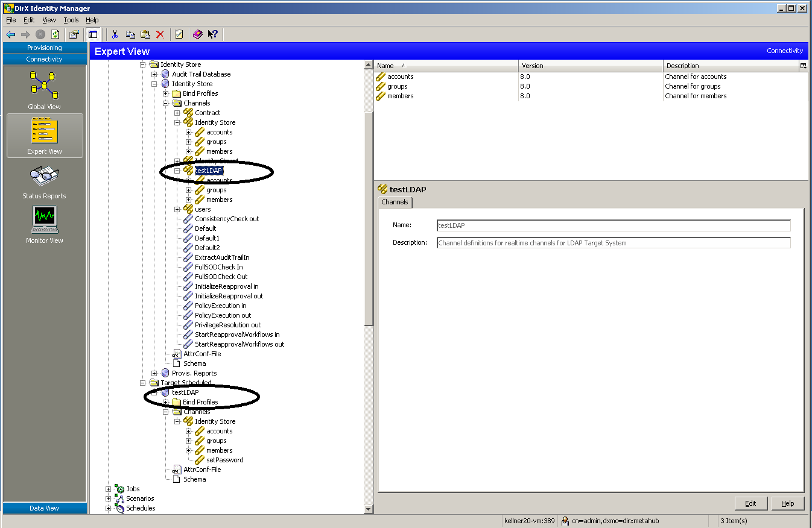Viewport: 812px width, 528px height.
Task: Open the Tools menu
Action: click(x=71, y=19)
